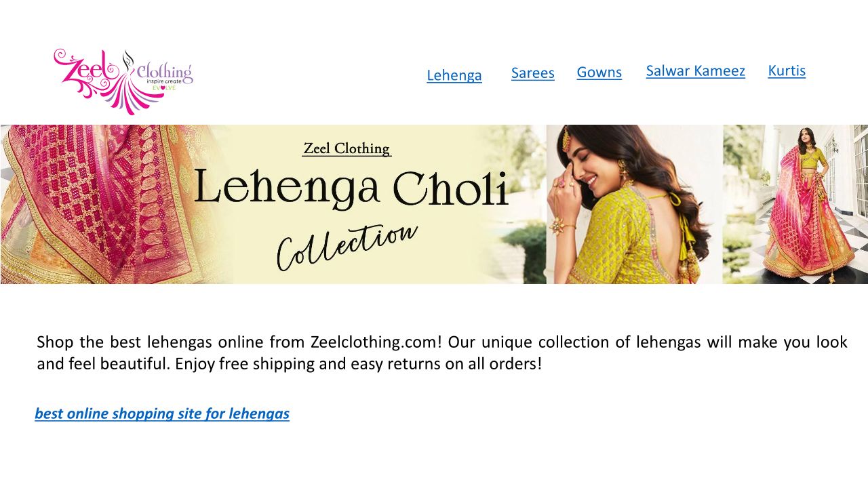Screen dimensions: 868x488
Task: Select the photo of the woman in the yellow blouse
Action: coord(634,204)
